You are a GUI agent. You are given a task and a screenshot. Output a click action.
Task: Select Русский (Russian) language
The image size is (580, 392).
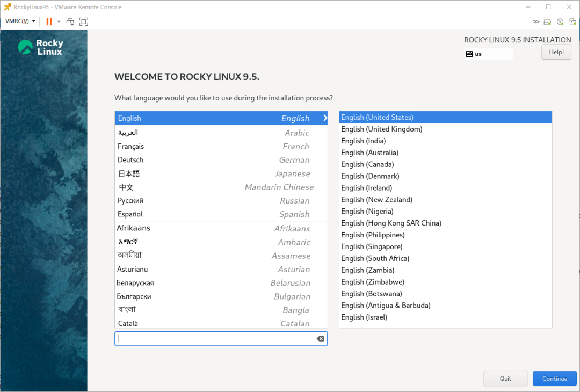coord(221,200)
